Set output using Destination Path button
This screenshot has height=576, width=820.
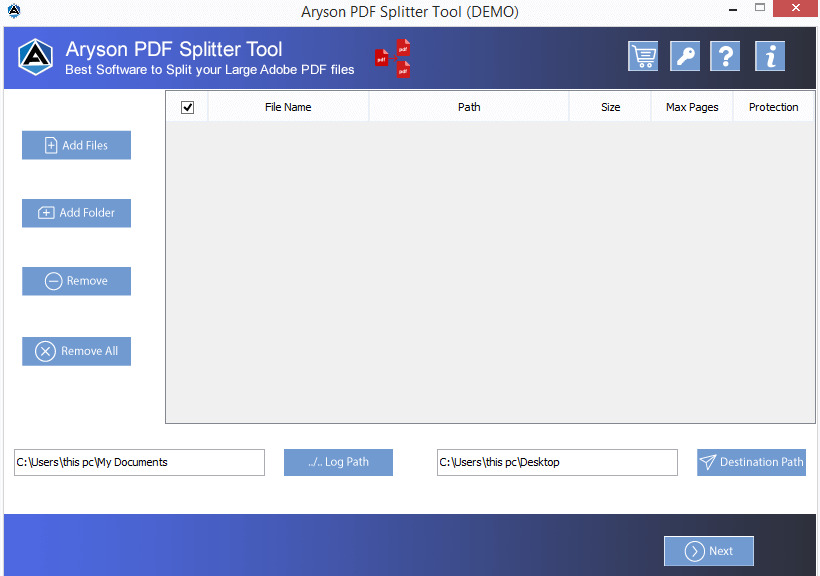pyautogui.click(x=751, y=462)
